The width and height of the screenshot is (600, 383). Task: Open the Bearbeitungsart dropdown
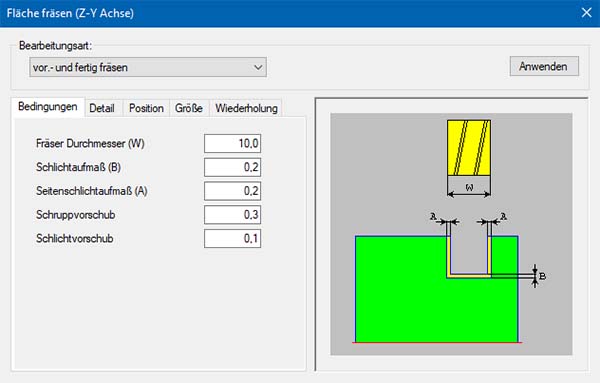click(x=148, y=67)
